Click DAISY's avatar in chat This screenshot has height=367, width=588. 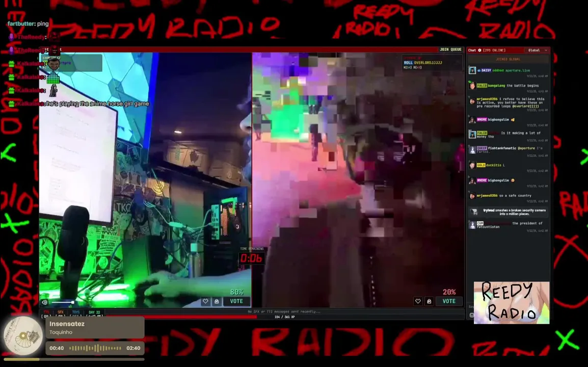472,70
